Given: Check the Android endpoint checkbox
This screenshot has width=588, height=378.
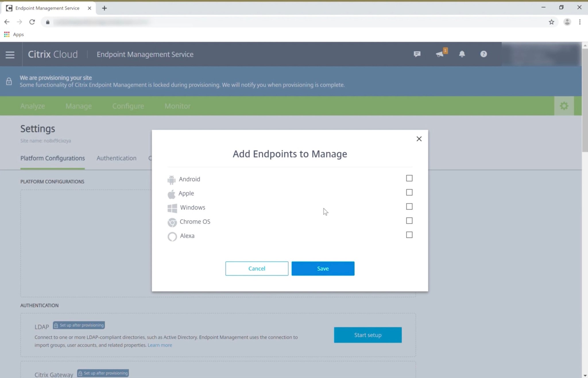Looking at the screenshot, I should [409, 178].
